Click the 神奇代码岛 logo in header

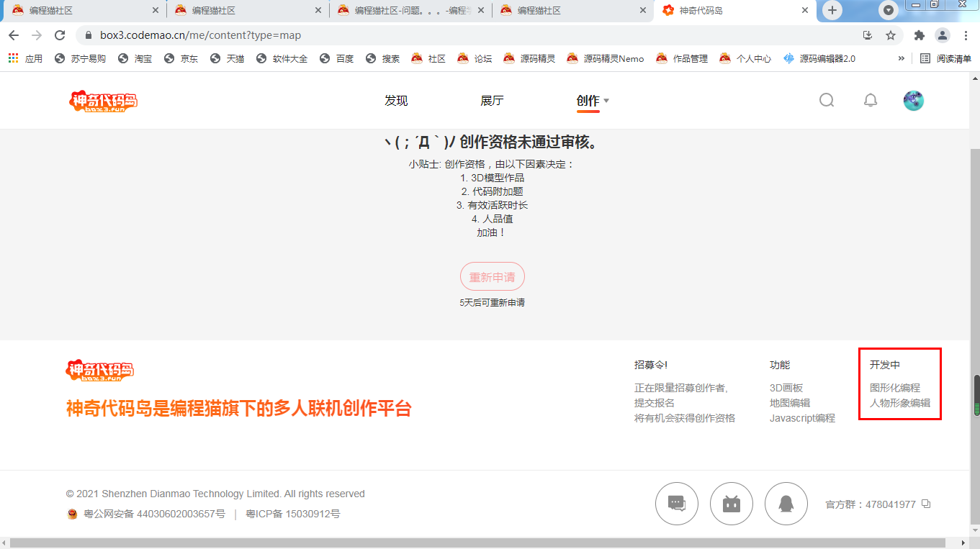click(x=103, y=101)
